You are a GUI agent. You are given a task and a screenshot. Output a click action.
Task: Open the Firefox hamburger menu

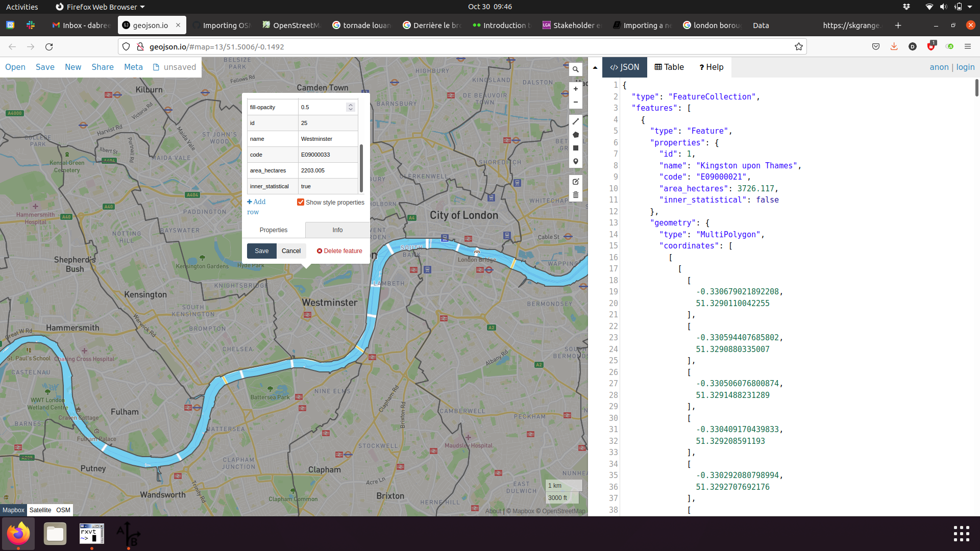pos(968,46)
